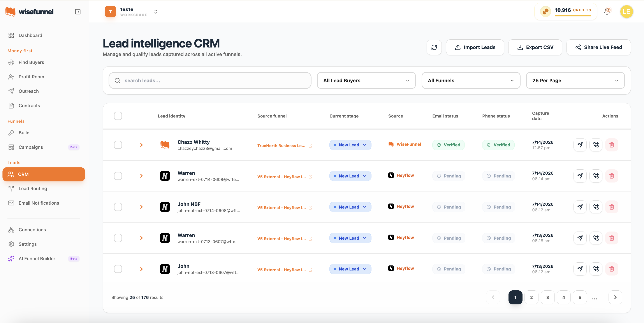Expand the Chazz Whitty row details
This screenshot has height=323, width=644.
tap(141, 145)
